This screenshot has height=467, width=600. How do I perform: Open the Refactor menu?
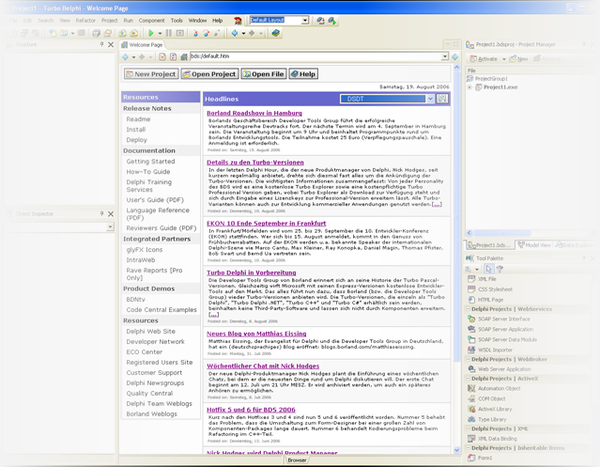[85, 20]
